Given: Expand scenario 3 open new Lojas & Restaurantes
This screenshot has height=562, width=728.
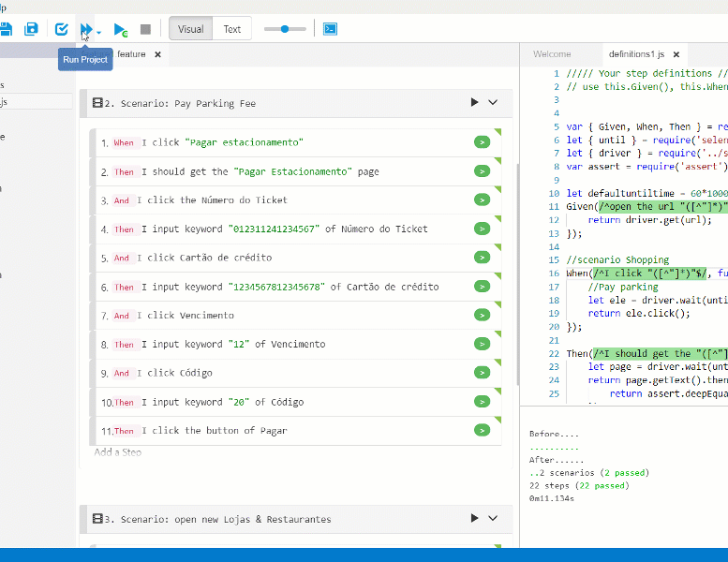Looking at the screenshot, I should 494,519.
